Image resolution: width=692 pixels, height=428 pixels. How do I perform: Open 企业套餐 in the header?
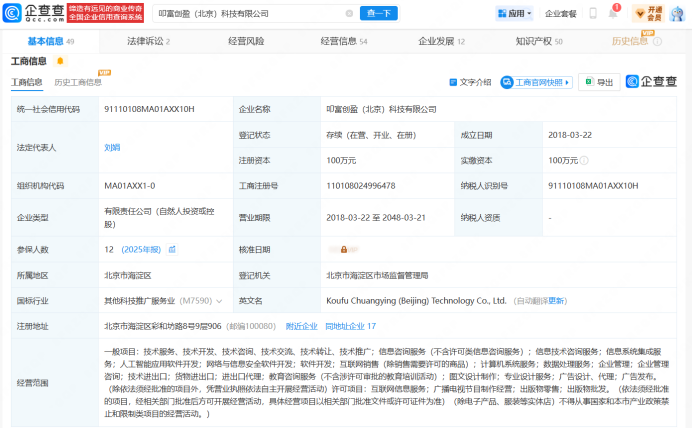pos(560,14)
